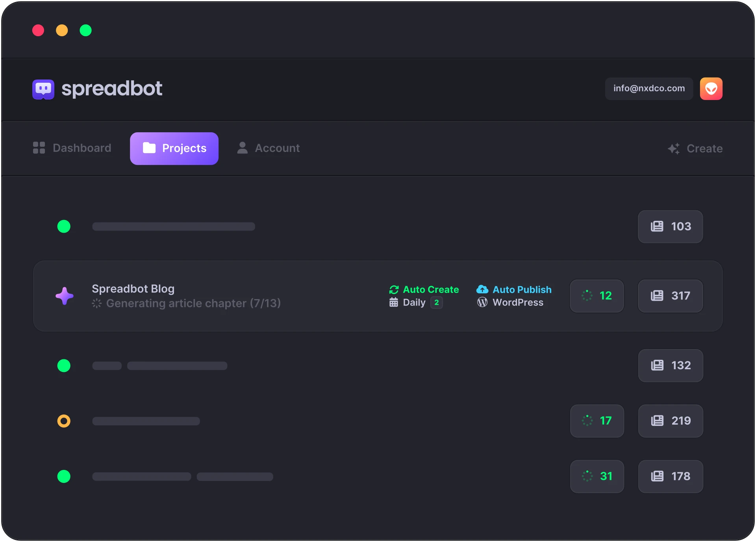Click the generating chapter progress spinner

96,303
